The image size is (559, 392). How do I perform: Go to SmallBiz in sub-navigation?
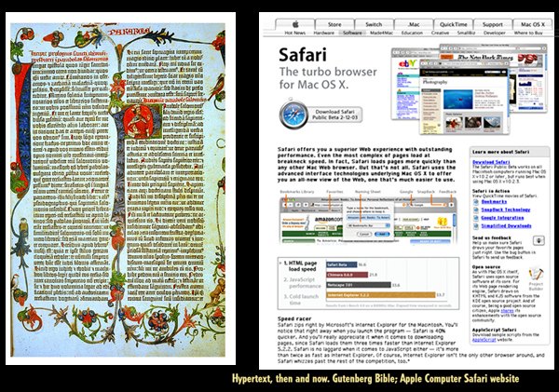(x=467, y=33)
